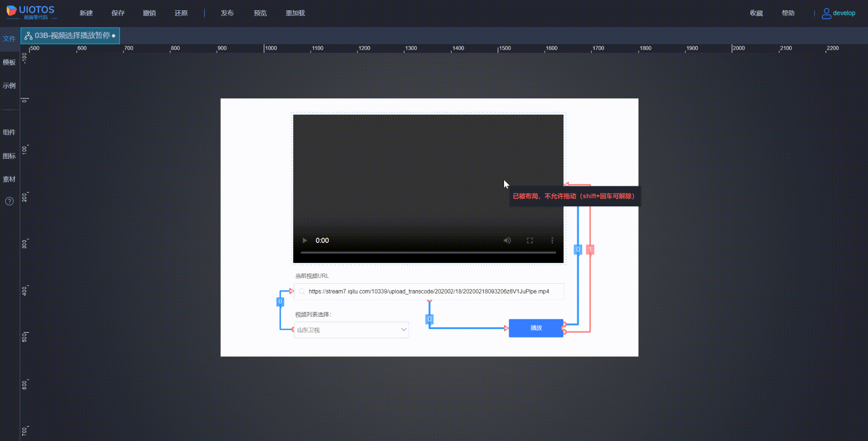Open the 图标 icons panel

tap(9, 156)
